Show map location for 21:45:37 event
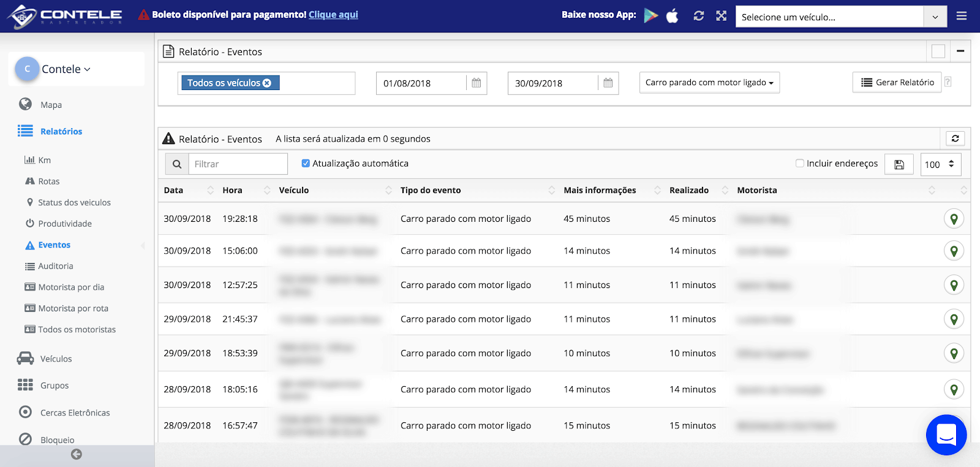This screenshot has height=467, width=980. (954, 319)
